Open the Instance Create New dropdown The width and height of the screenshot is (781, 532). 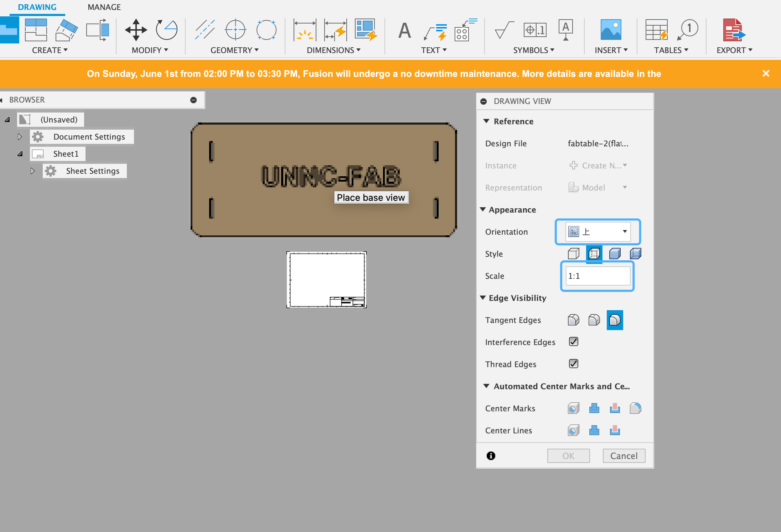(598, 166)
